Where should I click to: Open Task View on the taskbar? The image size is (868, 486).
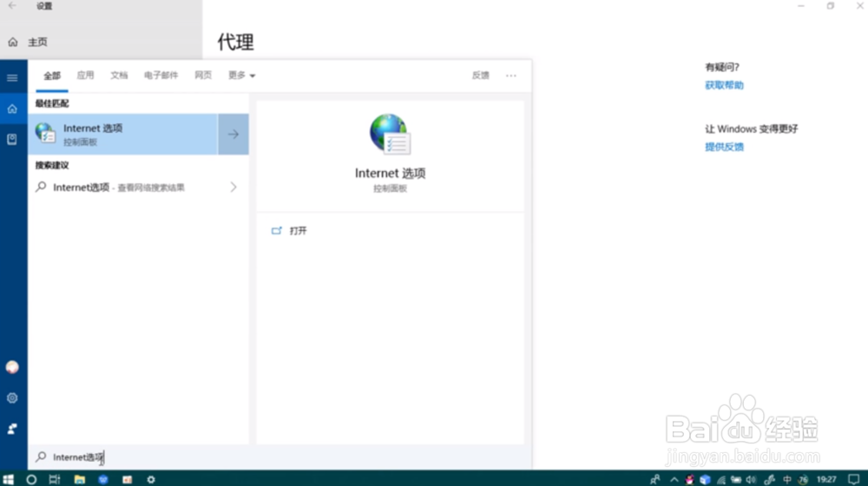point(54,479)
